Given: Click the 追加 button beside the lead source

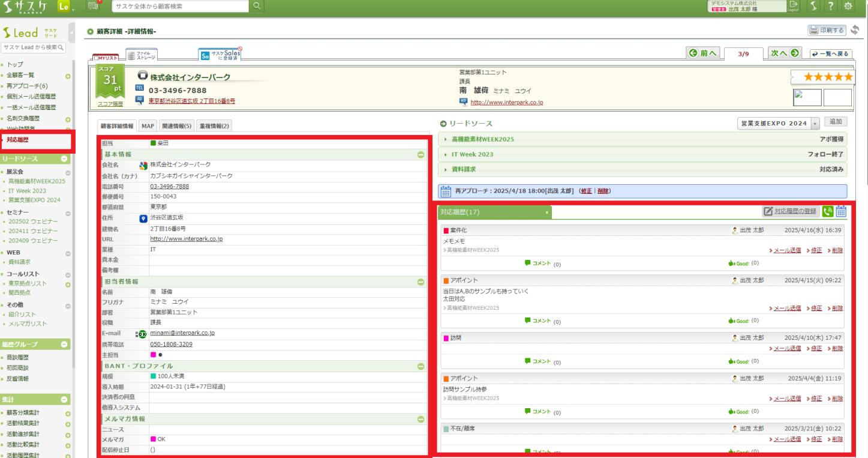Looking at the screenshot, I should 836,122.
